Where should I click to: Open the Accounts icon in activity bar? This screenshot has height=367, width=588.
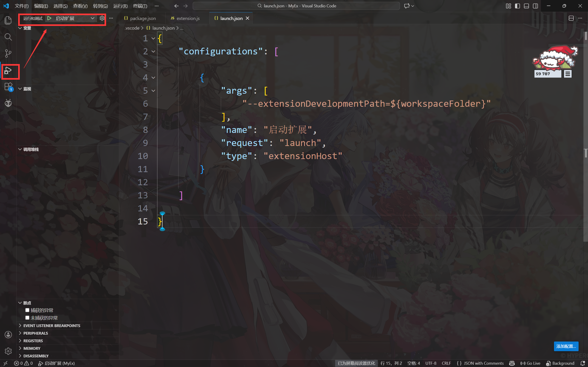pos(8,334)
